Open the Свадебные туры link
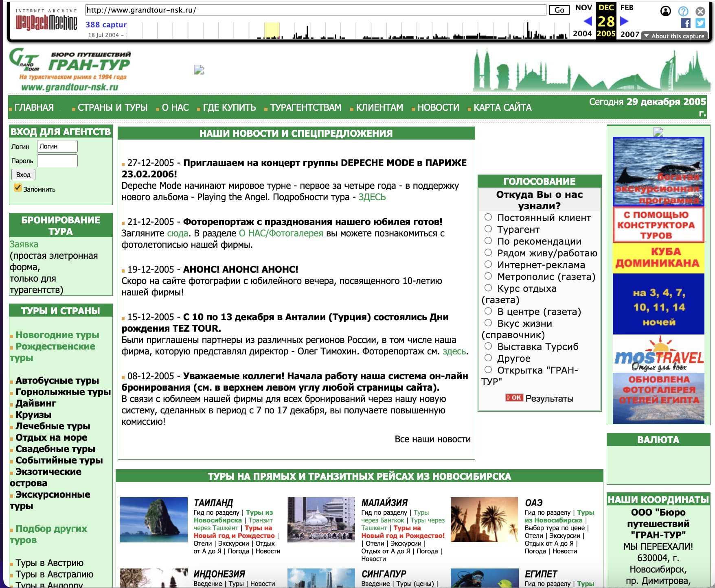Image resolution: width=715 pixels, height=588 pixels. click(x=55, y=449)
